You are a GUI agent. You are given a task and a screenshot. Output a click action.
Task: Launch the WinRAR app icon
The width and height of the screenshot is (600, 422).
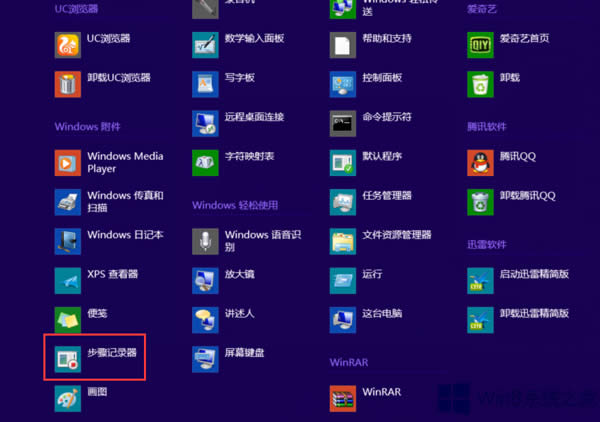(343, 399)
